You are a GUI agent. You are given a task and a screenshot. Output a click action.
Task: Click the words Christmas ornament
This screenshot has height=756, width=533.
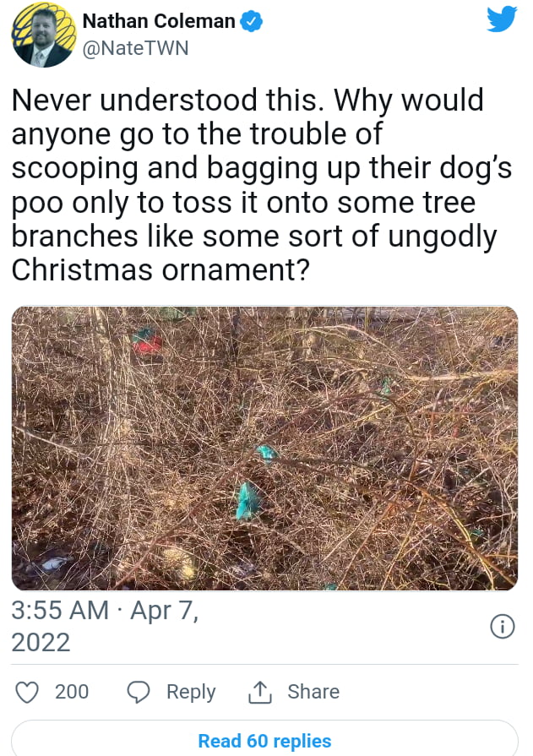coord(160,269)
